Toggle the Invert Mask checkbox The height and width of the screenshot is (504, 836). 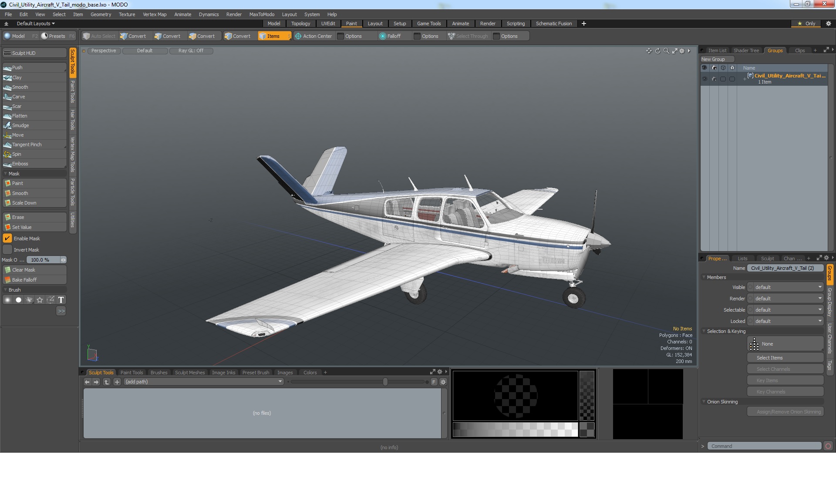click(x=7, y=250)
